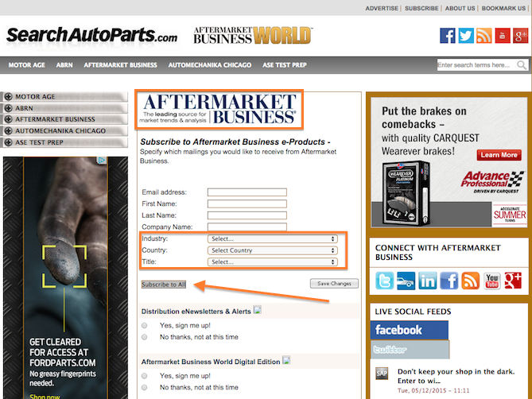The width and height of the screenshot is (532, 399).
Task: Select No thanks for Digital Edition
Action: pos(145,387)
